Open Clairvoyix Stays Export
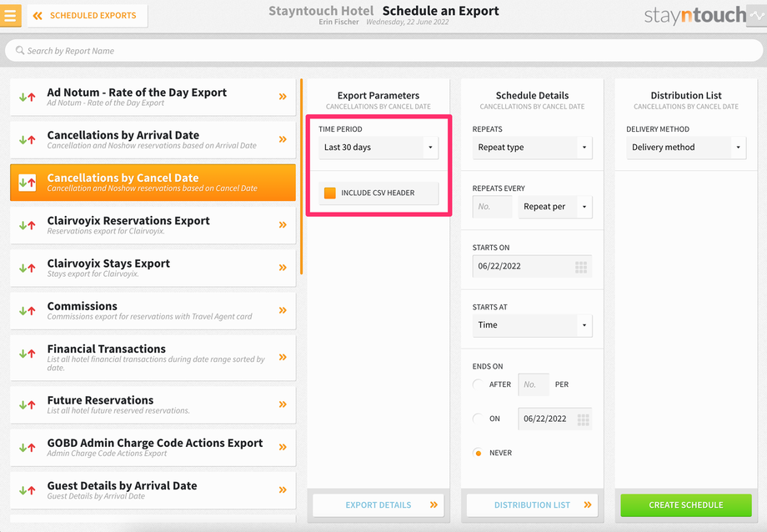 coord(153,268)
